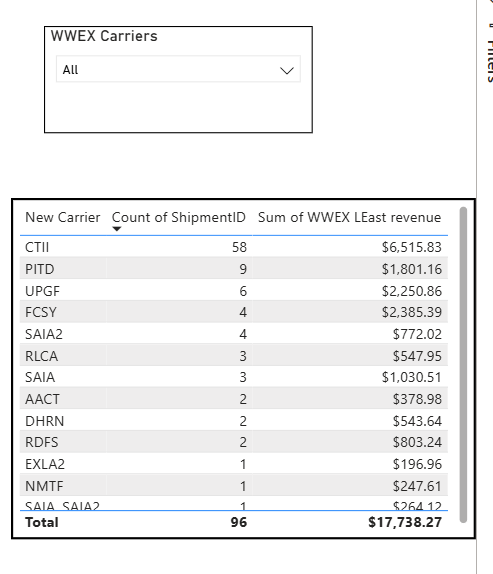493x574 pixels.
Task: Click the All selection box in slicer
Action: [178, 69]
